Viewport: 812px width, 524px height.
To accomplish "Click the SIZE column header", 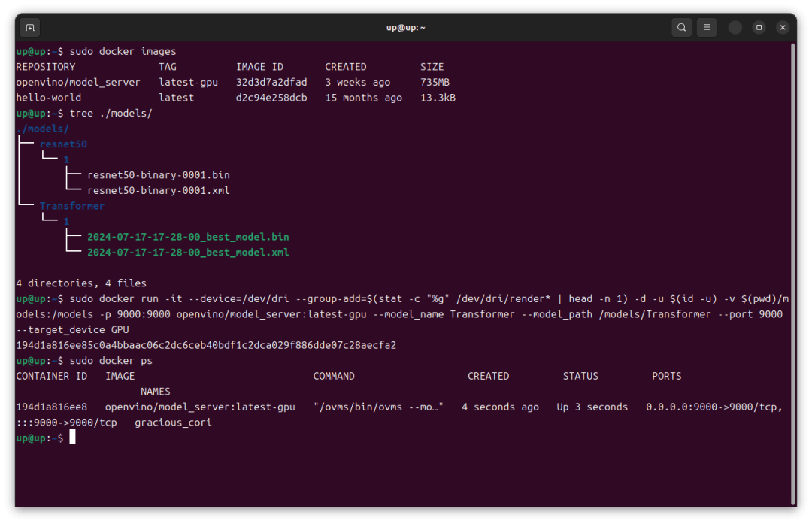I will click(x=432, y=67).
